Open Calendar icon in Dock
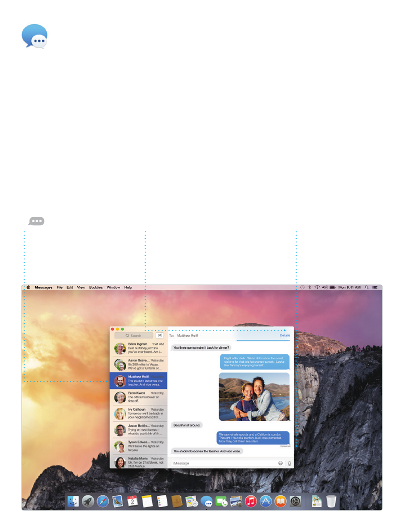Image resolution: width=404 pixels, height=532 pixels. 132,501
